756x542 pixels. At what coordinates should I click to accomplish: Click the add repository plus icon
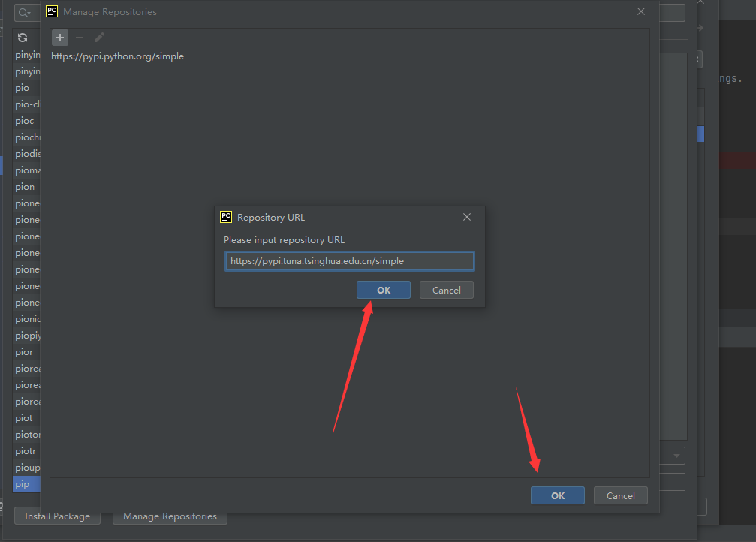pos(60,38)
